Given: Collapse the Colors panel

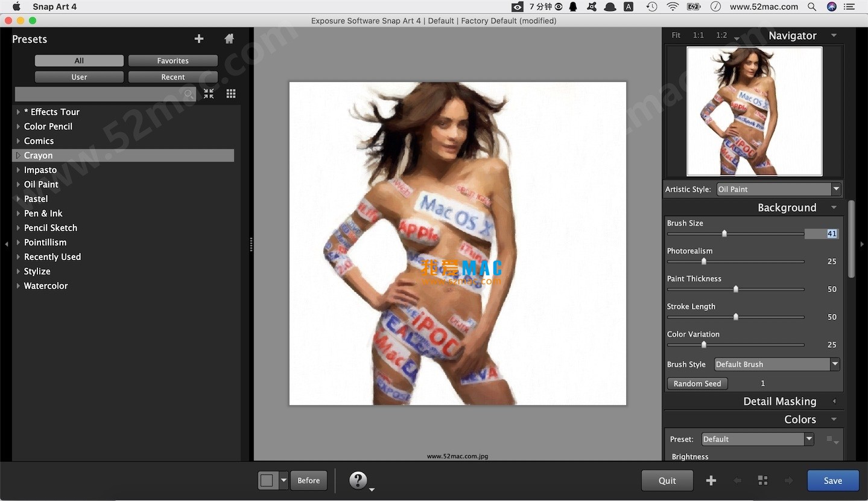Looking at the screenshot, I should tap(834, 420).
